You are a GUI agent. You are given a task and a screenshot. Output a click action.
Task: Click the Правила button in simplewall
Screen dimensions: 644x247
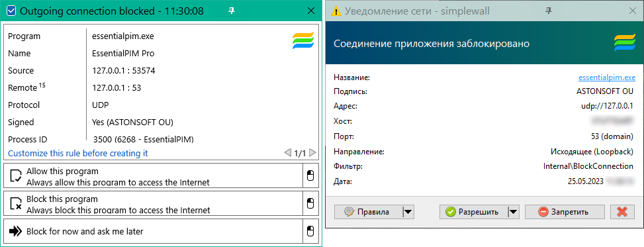(x=368, y=212)
